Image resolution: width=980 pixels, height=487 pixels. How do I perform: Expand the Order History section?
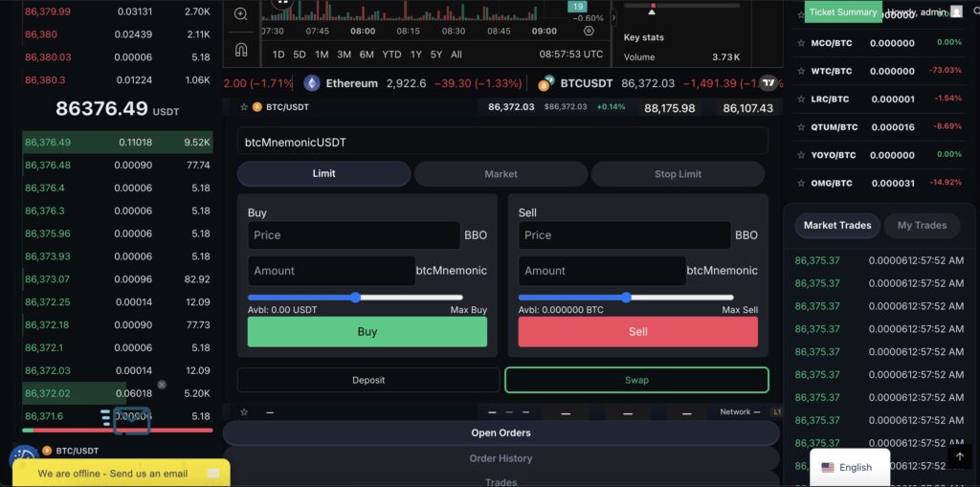[501, 458]
